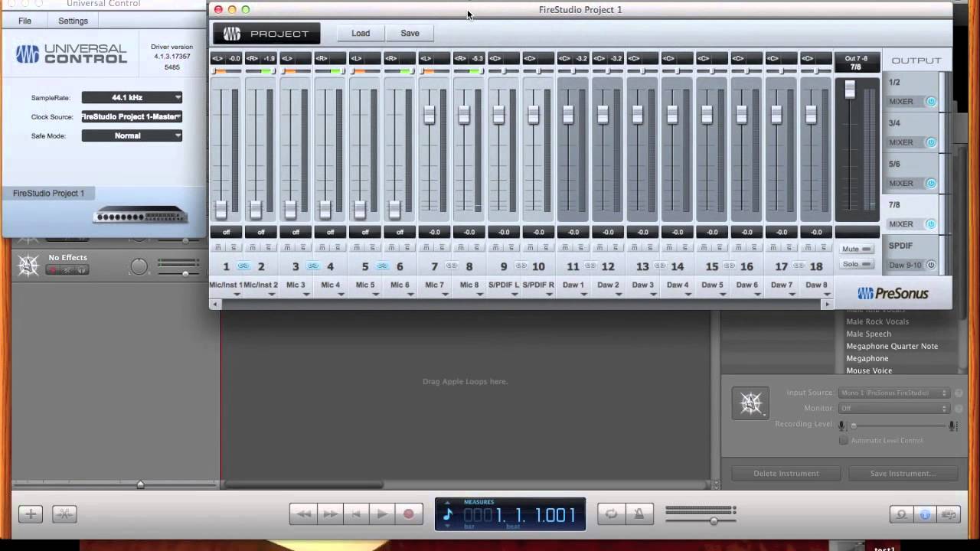
Task: Click the LCD note icon in GarageBand display
Action: (448, 514)
